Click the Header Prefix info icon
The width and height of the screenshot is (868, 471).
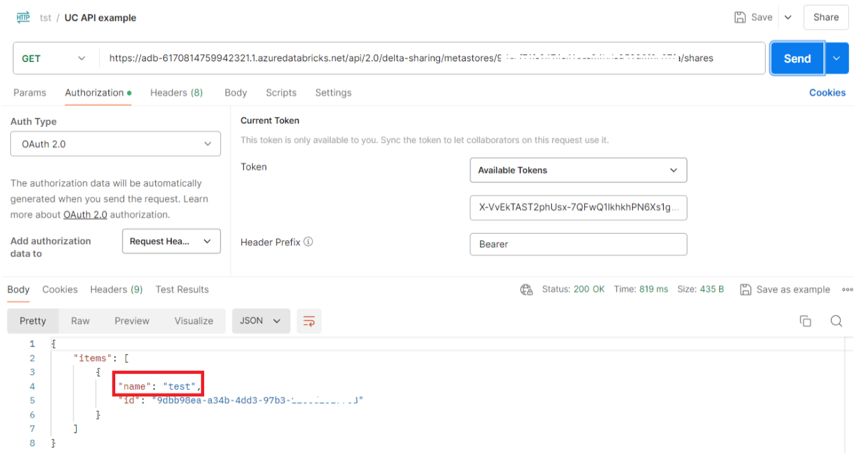tap(308, 242)
